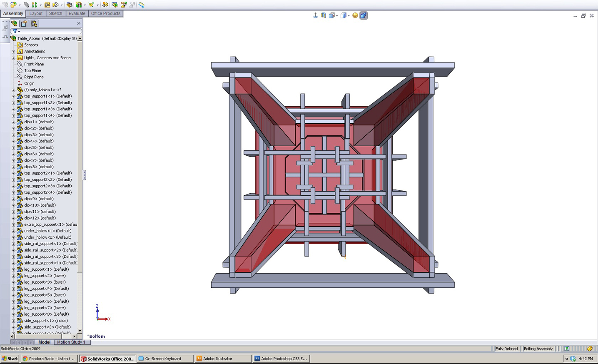Switch to the Layout tab
This screenshot has width=598, height=364.
[36, 13]
